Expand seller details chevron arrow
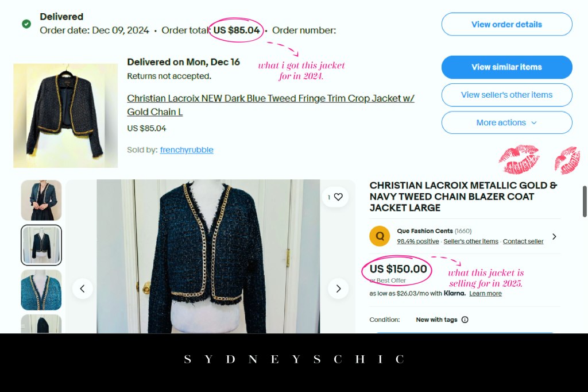Viewport: 588px width, 392px height. click(554, 237)
